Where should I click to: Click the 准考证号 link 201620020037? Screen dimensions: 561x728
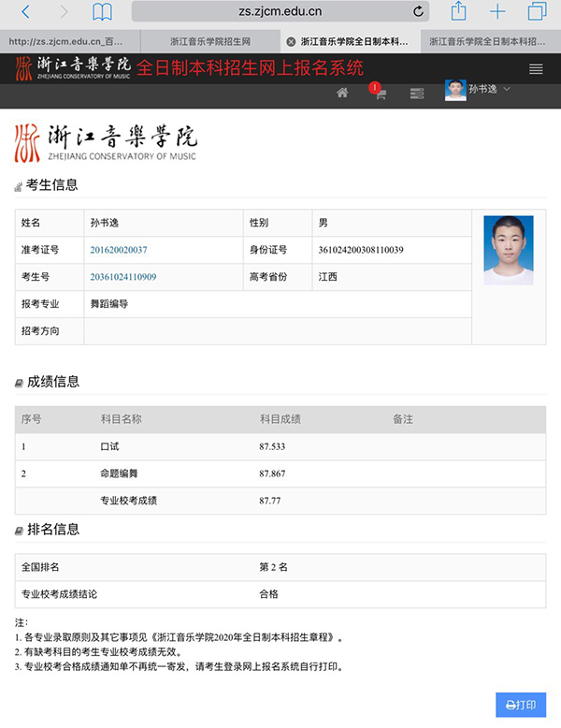[x=119, y=250]
